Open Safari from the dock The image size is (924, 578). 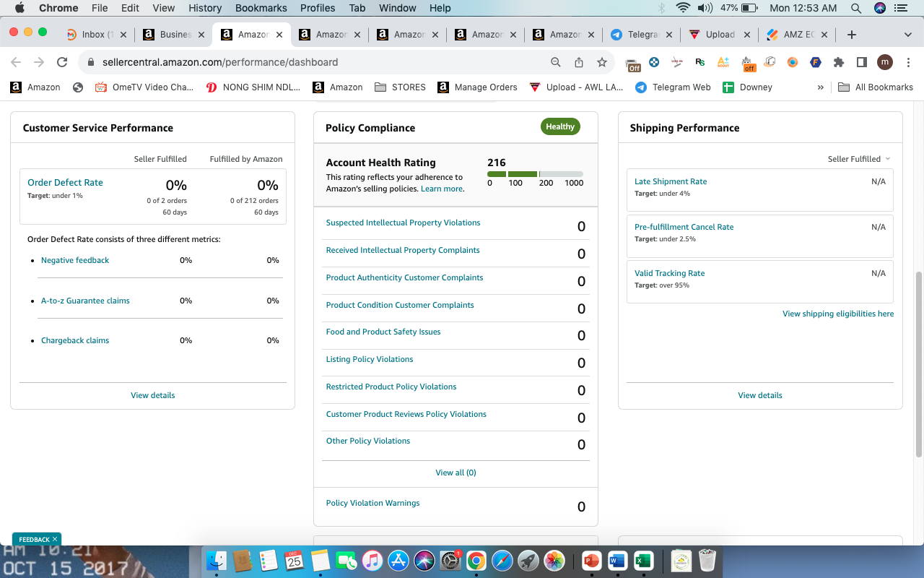tap(502, 560)
